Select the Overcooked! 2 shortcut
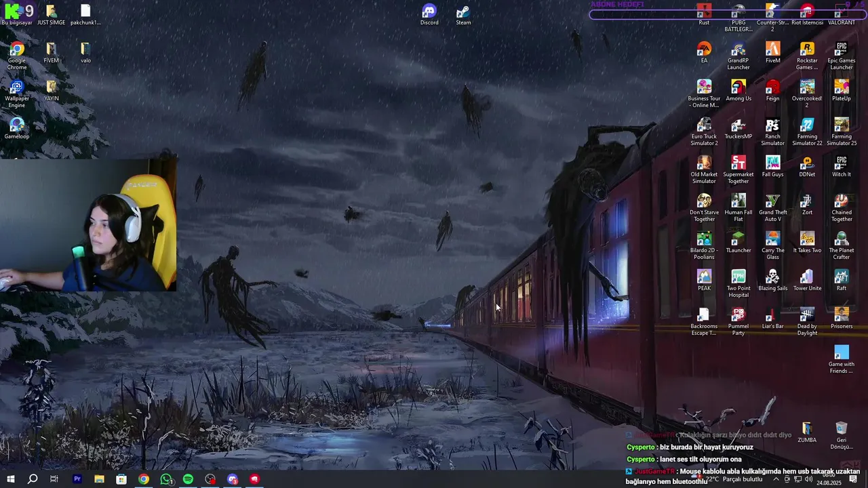 tap(807, 94)
